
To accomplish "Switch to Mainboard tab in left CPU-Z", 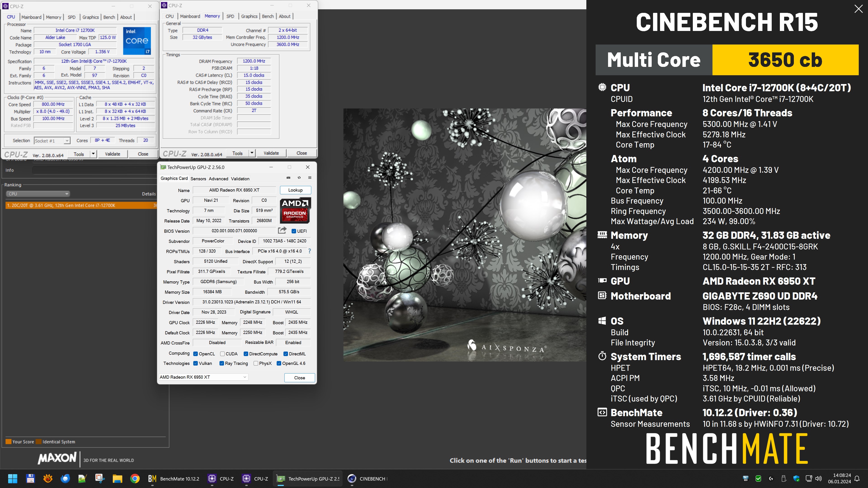I will point(31,17).
